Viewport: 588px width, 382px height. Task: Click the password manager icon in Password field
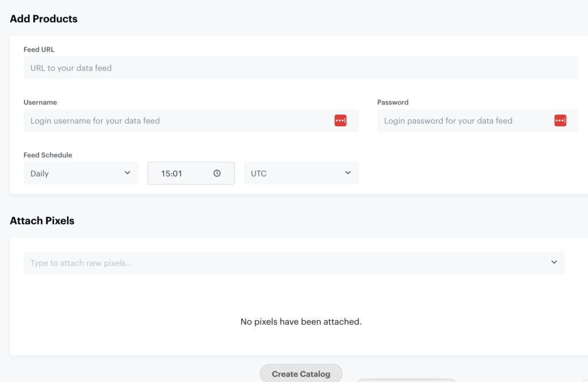click(x=560, y=120)
